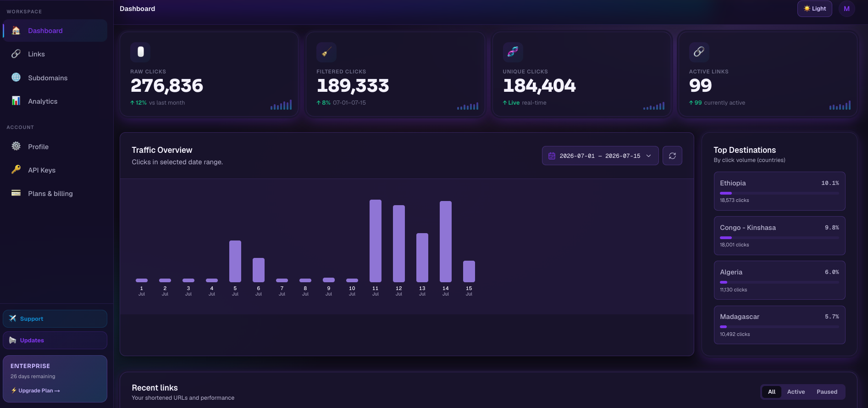Click the Support airplane icon
This screenshot has width=868, height=408.
tap(13, 319)
